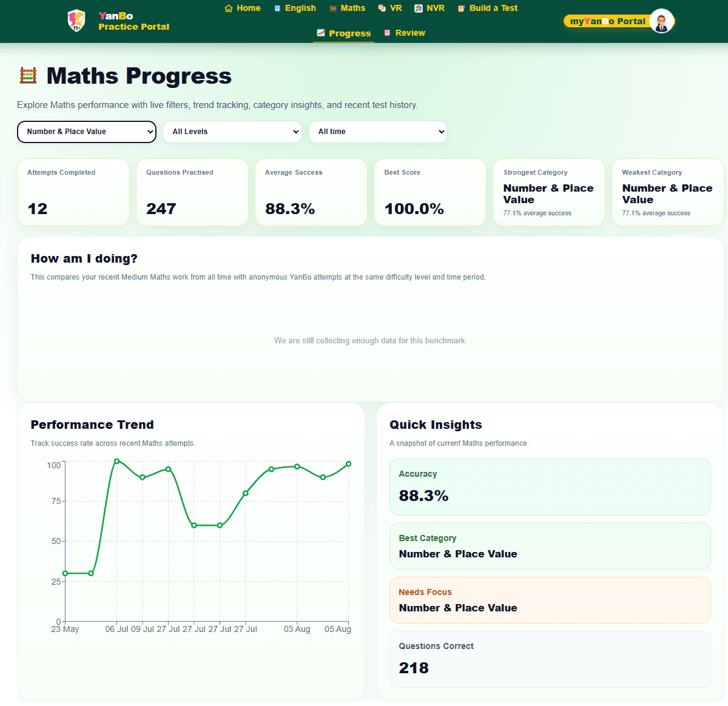Click the 03 Aug chart data point
Screen dimensions: 728x706
(x=297, y=466)
